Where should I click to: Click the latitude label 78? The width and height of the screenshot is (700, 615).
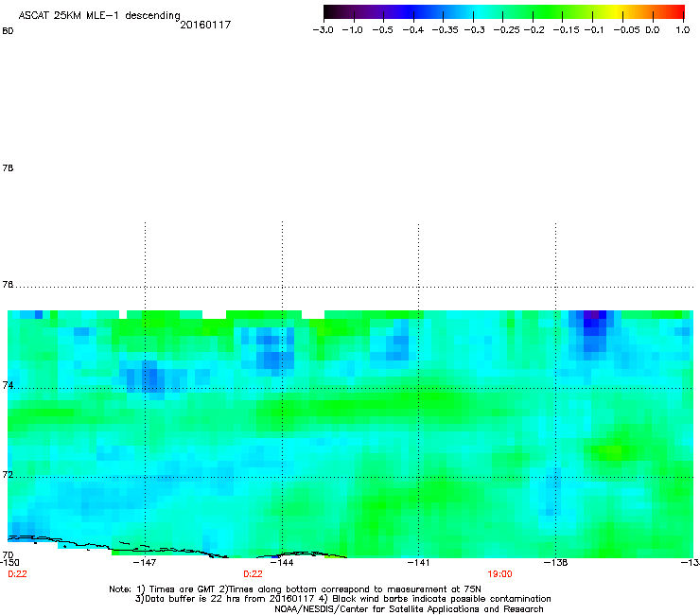[x=8, y=167]
